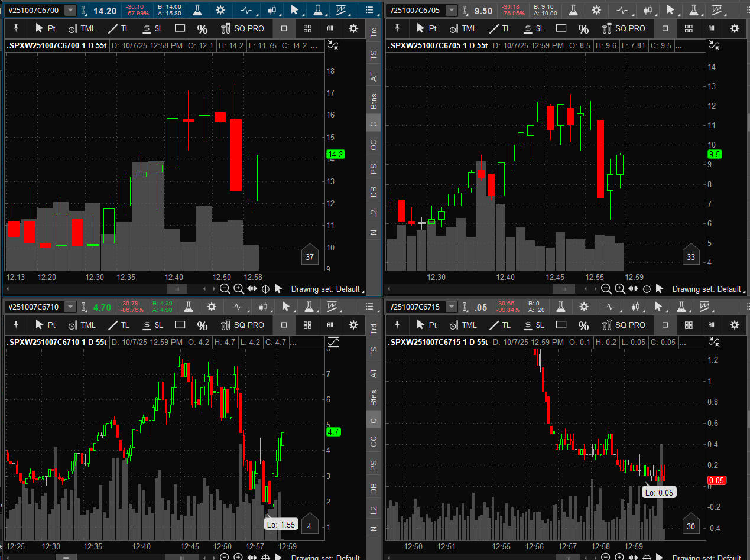Click the pin icon in the C6700 chart toolbar
Viewport: 750px width, 560px height.
pyautogui.click(x=16, y=28)
